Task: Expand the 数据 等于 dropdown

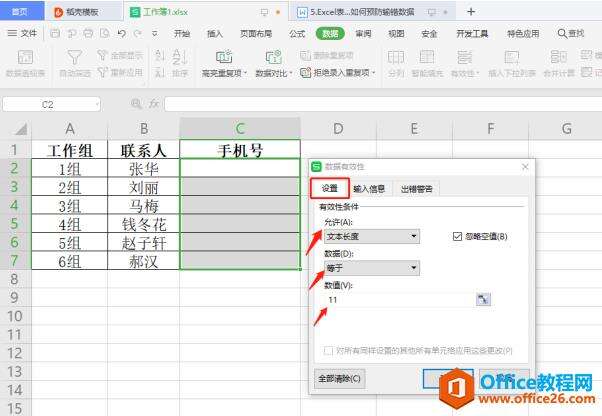Action: click(x=414, y=268)
